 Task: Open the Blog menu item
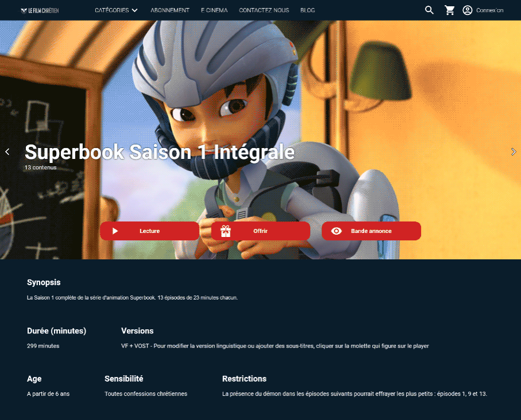click(307, 10)
